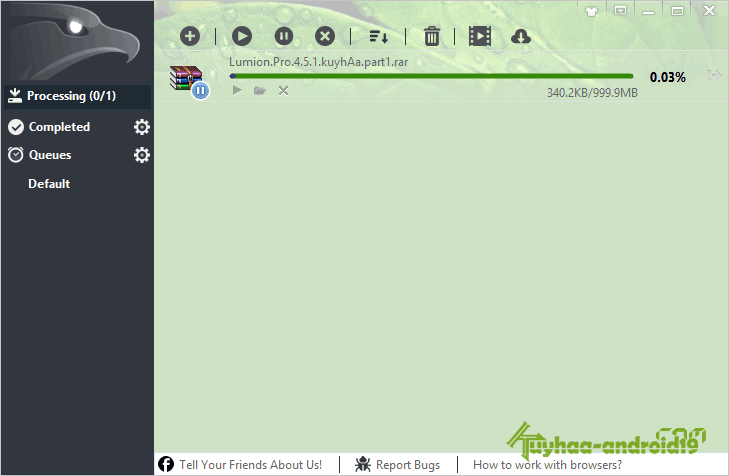Open the sort downloads icon

point(378,36)
